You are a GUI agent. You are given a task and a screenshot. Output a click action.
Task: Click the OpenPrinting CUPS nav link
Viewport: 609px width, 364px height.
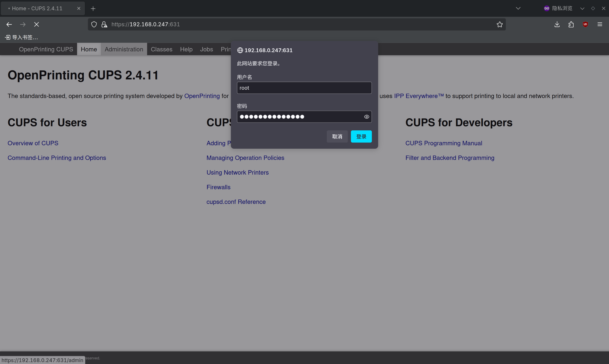(x=46, y=49)
